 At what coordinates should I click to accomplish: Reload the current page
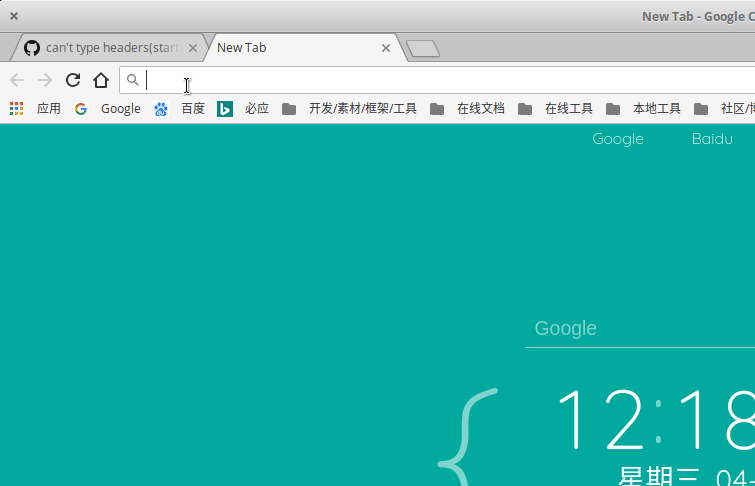[73, 80]
